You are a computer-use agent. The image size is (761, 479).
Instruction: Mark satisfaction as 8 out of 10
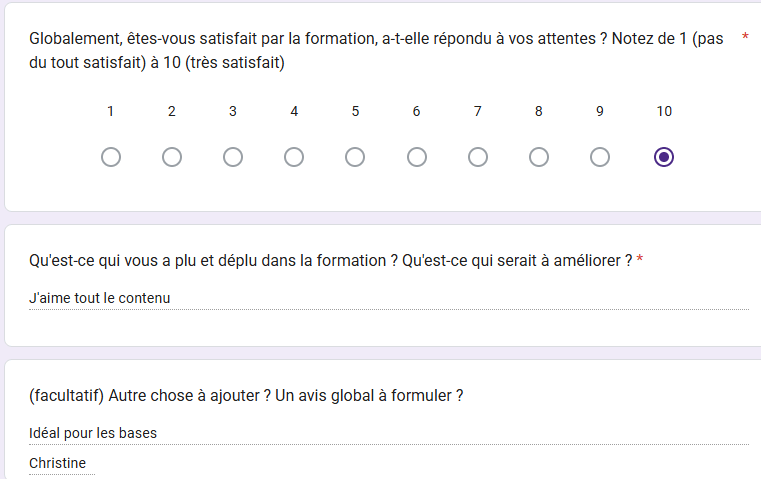tap(539, 157)
